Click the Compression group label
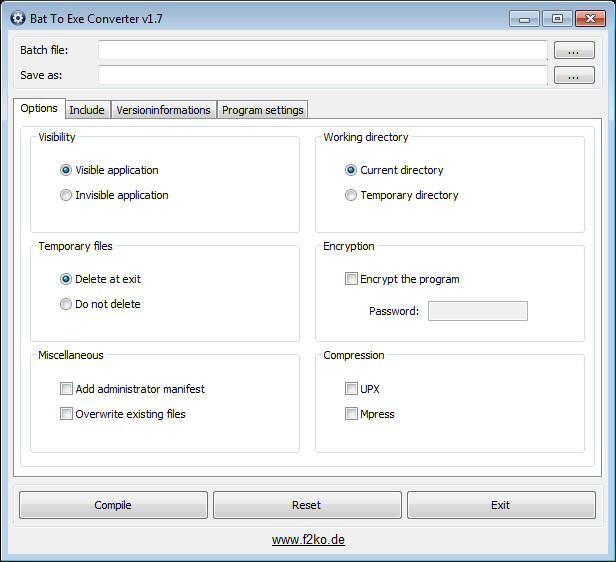Screen dimensions: 616x562 click(x=354, y=355)
